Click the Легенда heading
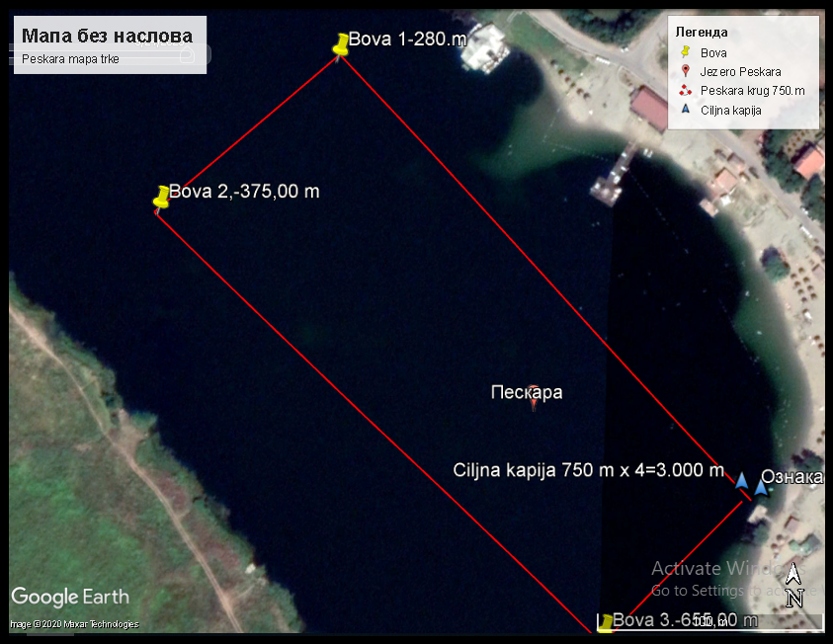The image size is (833, 644). click(x=702, y=33)
